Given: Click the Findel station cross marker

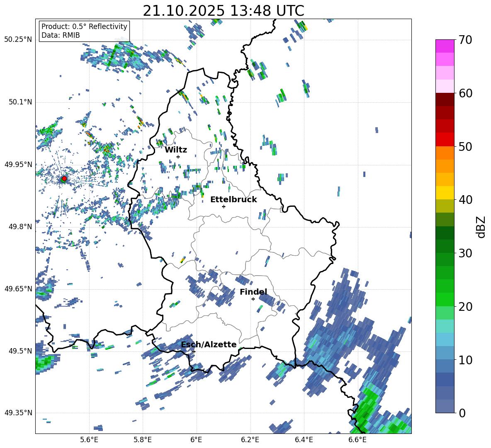Looking at the screenshot, I should pyautogui.click(x=253, y=299).
